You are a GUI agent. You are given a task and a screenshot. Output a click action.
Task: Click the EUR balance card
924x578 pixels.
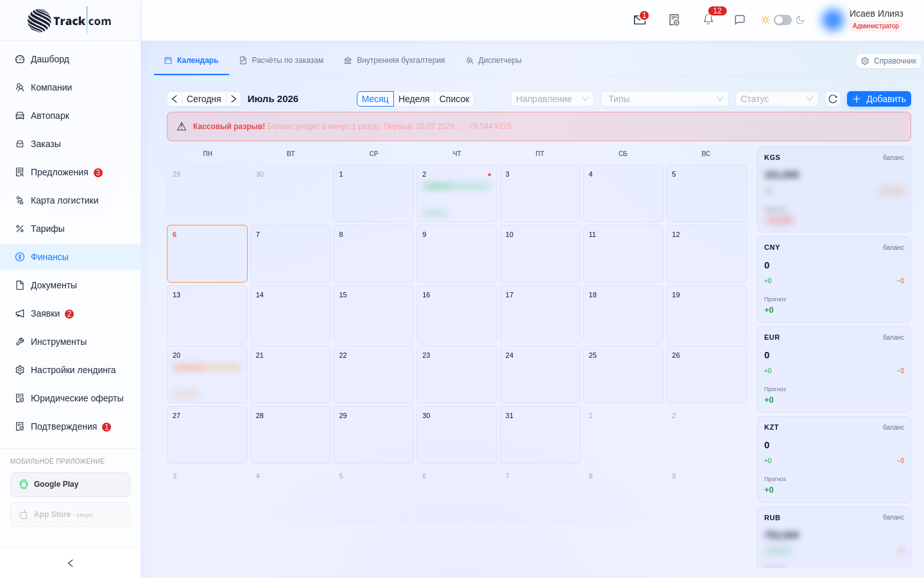(834, 369)
